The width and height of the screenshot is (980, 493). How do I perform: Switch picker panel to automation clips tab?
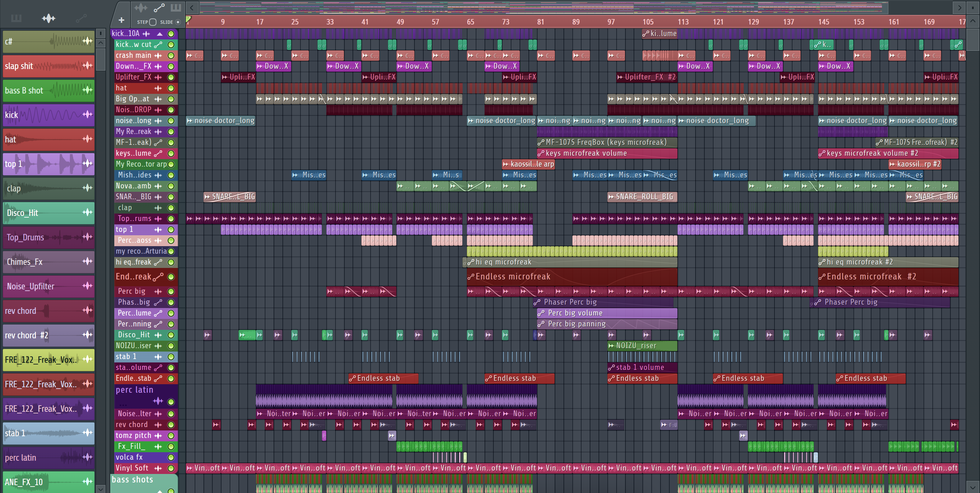81,18
